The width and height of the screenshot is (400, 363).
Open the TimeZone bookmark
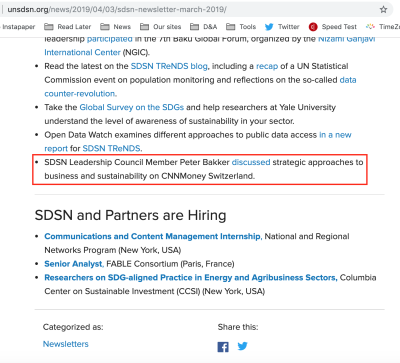click(383, 27)
